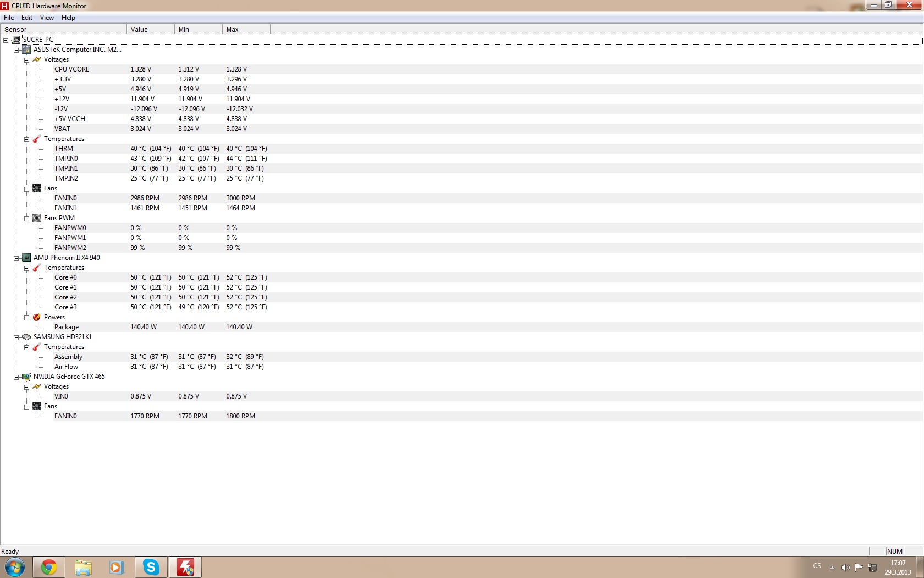Click the SAMSUNG hard drive icon
924x578 pixels.
click(x=26, y=337)
